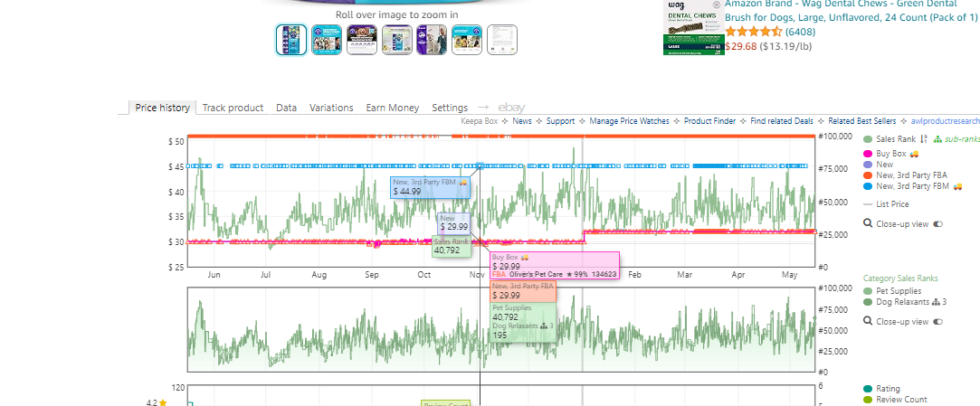Viewport: 980px width, 406px height.
Task: Click the $29.68 price of Wag chews
Action: point(740,45)
